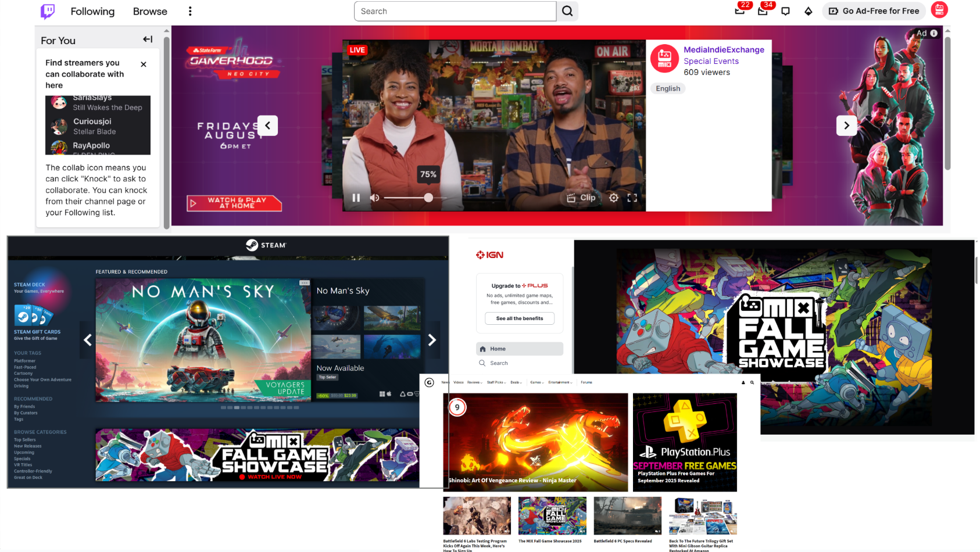Viewport: 980px width, 552px height.
Task: Open the Twitch Bits gem icon
Action: (809, 11)
